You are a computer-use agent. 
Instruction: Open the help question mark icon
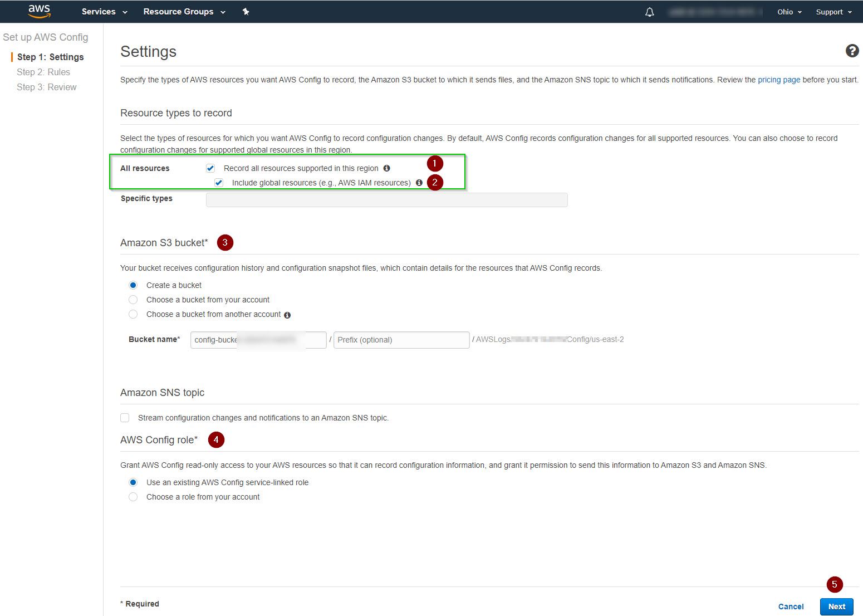852,51
